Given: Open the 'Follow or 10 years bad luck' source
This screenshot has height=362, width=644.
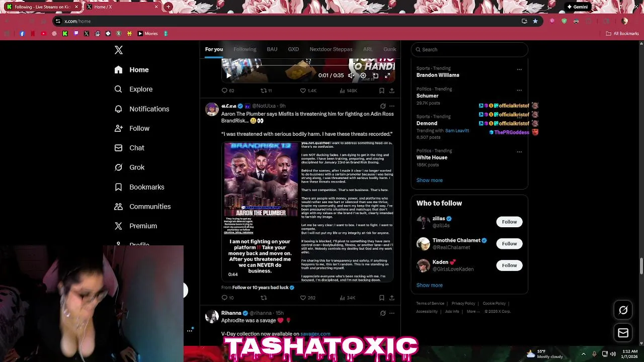Looking at the screenshot, I should pos(261,288).
